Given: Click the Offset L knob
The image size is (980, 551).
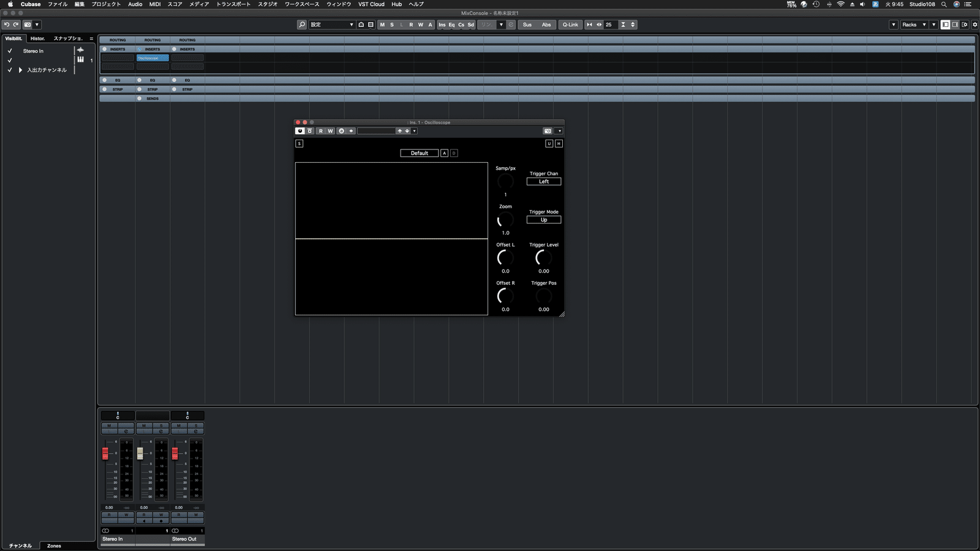Looking at the screenshot, I should pyautogui.click(x=505, y=258).
